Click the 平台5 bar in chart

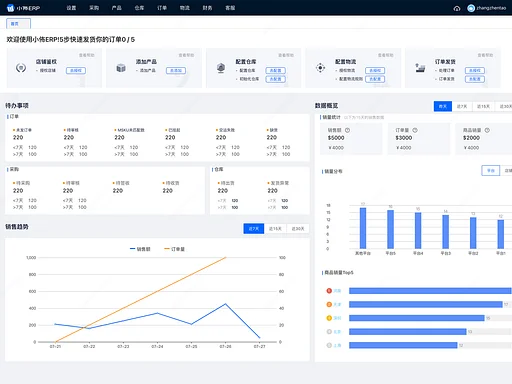390,229
